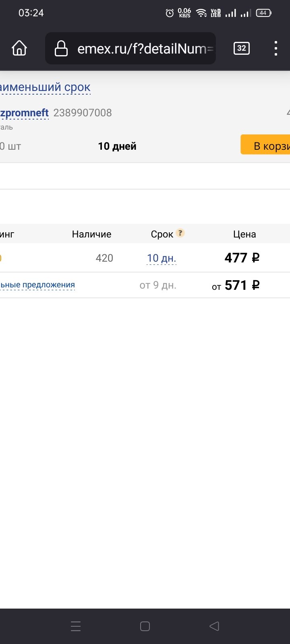
Task: Open the 10 дн. delivery term details
Action: pos(162,258)
